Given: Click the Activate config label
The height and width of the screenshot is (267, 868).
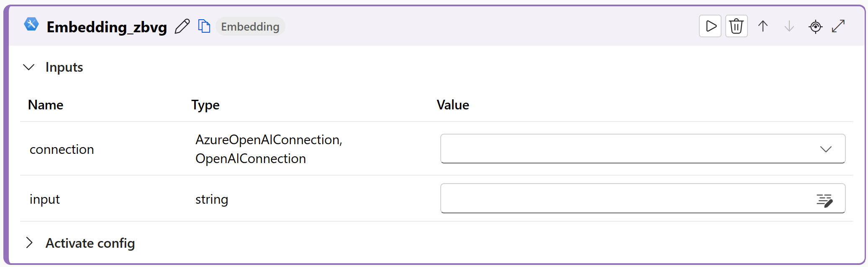Looking at the screenshot, I should (90, 243).
